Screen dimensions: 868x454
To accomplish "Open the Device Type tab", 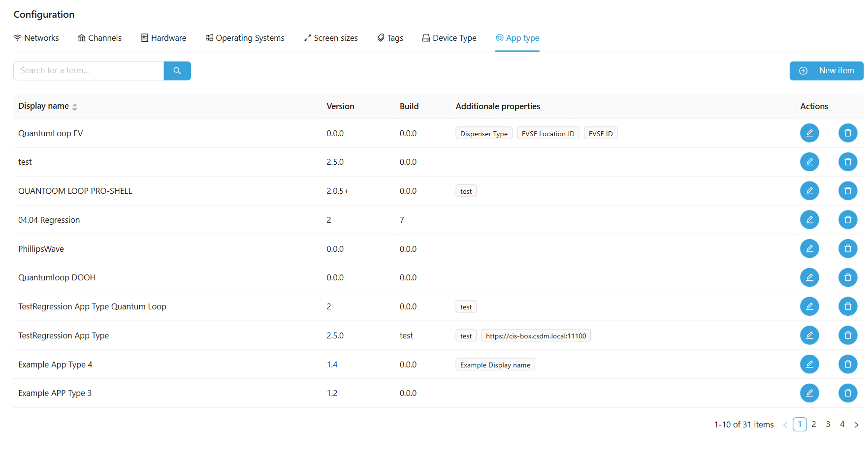I will coord(449,38).
